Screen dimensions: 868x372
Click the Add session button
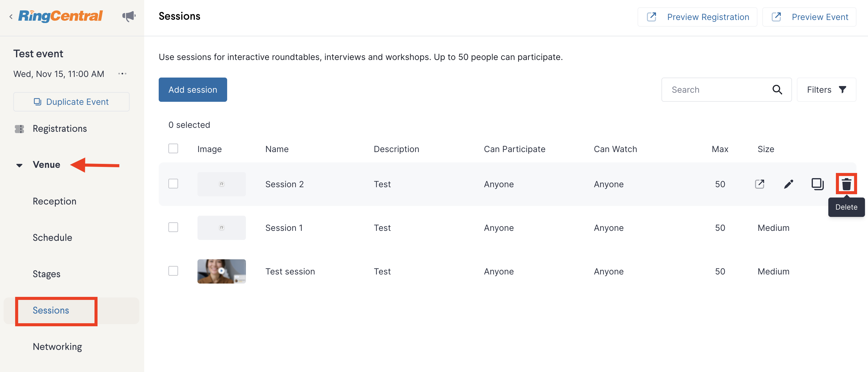pyautogui.click(x=193, y=90)
